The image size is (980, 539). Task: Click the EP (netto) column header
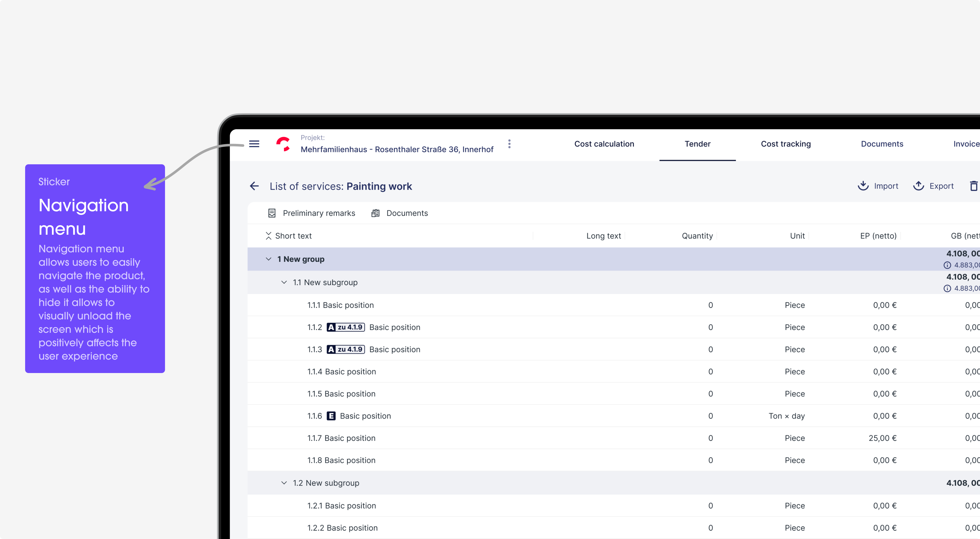878,236
